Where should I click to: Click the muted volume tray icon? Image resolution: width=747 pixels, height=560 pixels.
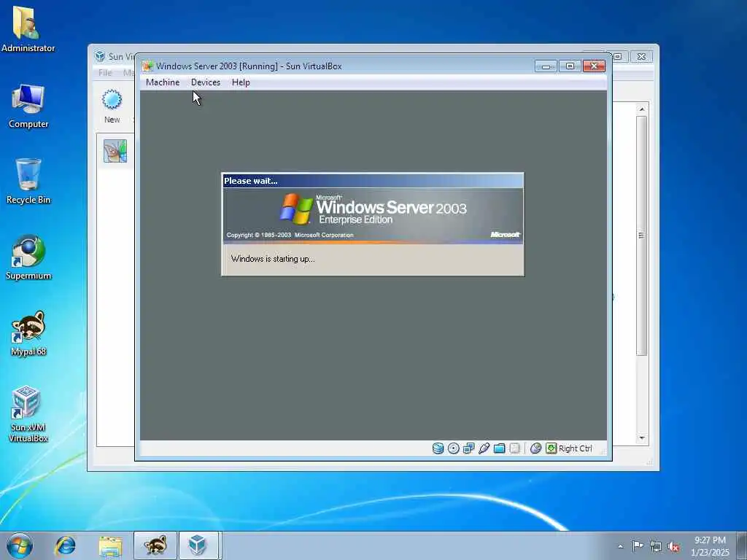[x=673, y=546]
